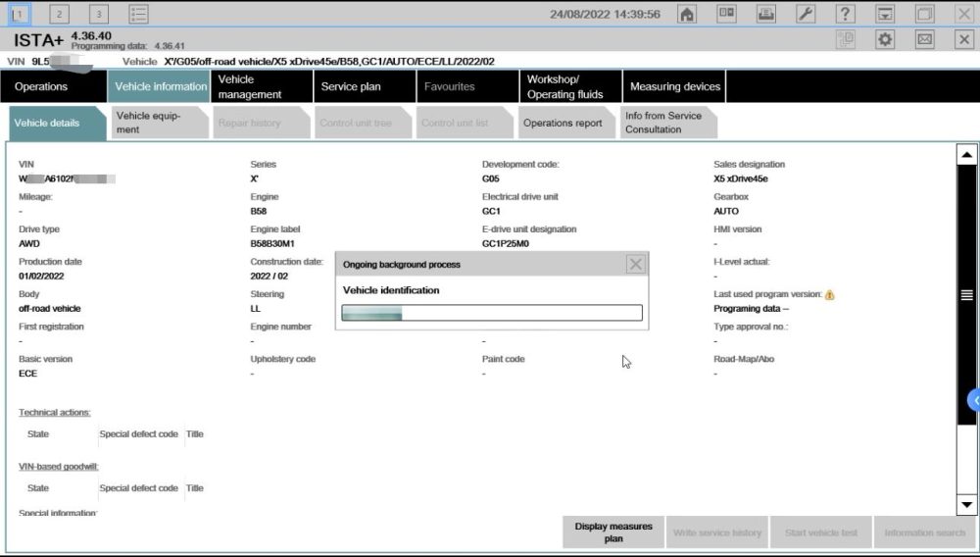Go to the home screen icon
The height and width of the screenshot is (557, 980).
[x=687, y=14]
